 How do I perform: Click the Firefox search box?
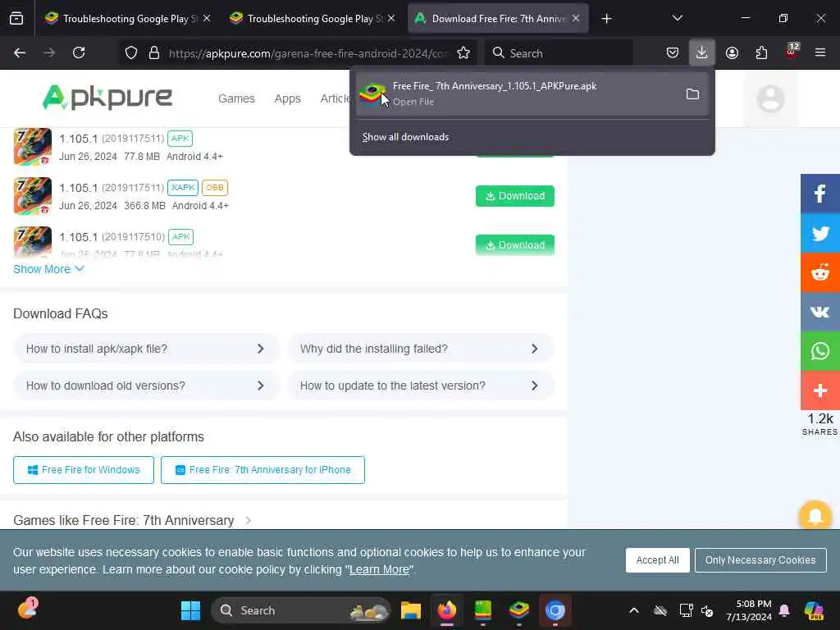tap(559, 53)
